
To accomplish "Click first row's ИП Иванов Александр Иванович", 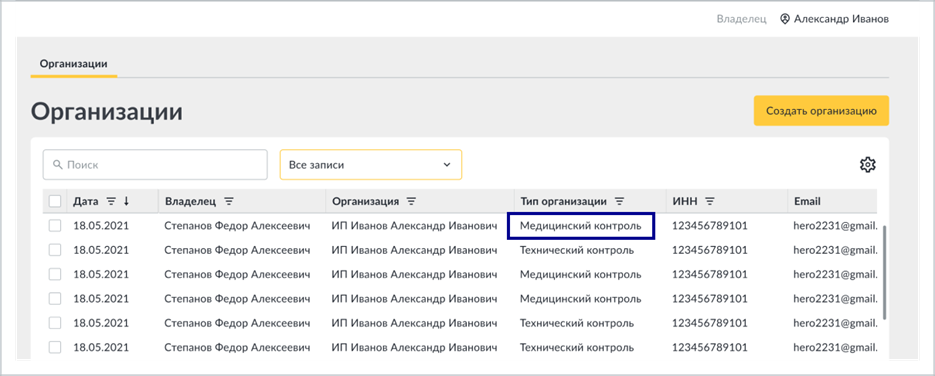I will click(414, 226).
